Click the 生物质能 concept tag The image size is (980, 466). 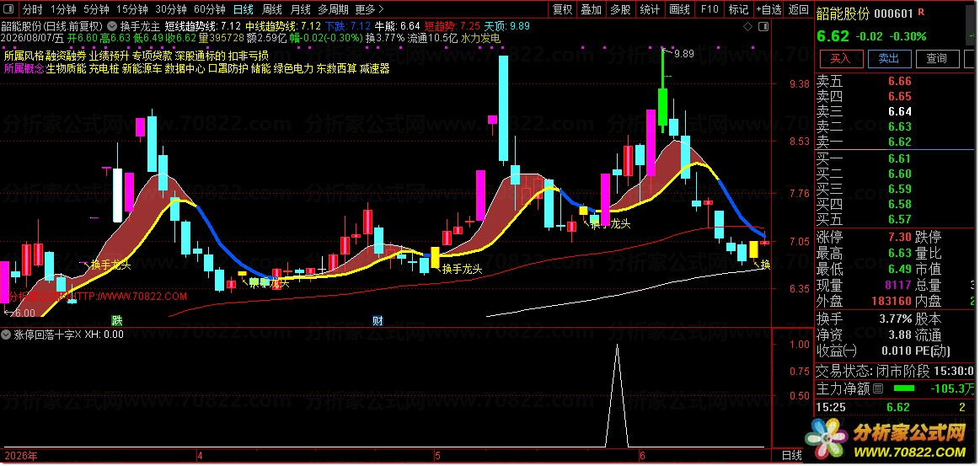tap(67, 69)
